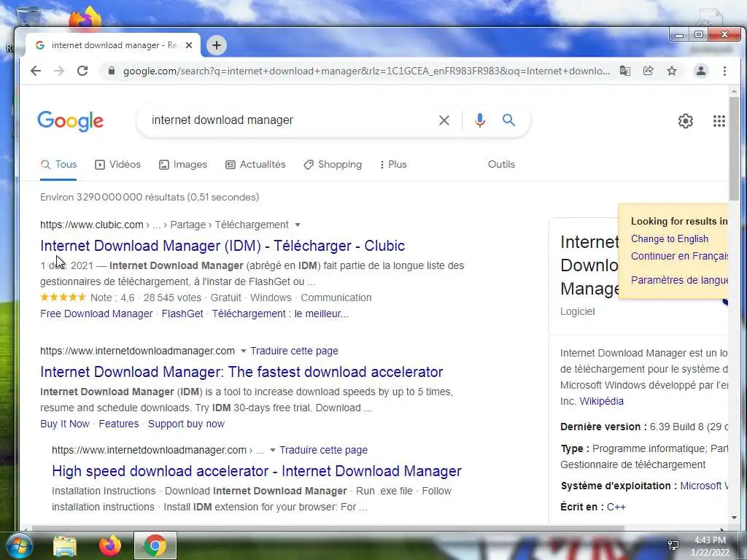This screenshot has height=560, width=747.
Task: Expand the dropdown arrow beside clubic.com URL
Action: click(298, 225)
